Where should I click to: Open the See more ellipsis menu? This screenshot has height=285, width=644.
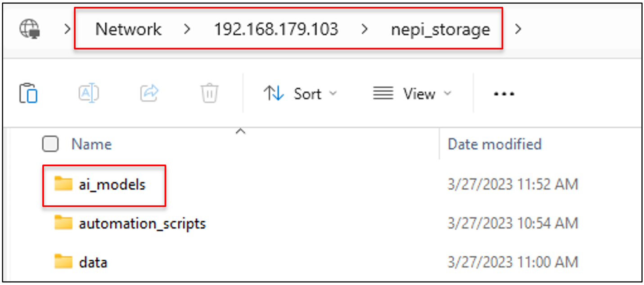(503, 94)
